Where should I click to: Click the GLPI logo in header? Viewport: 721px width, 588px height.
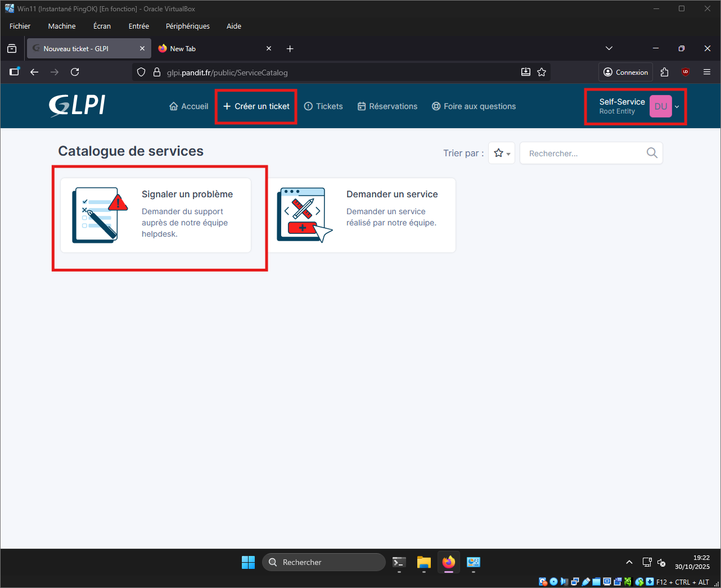tap(77, 106)
